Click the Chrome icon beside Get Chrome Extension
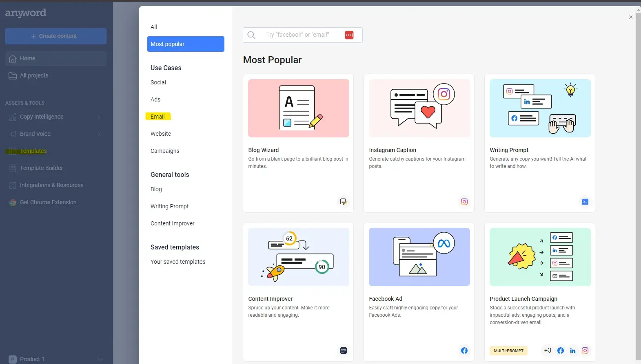The image size is (641, 364). 13,203
